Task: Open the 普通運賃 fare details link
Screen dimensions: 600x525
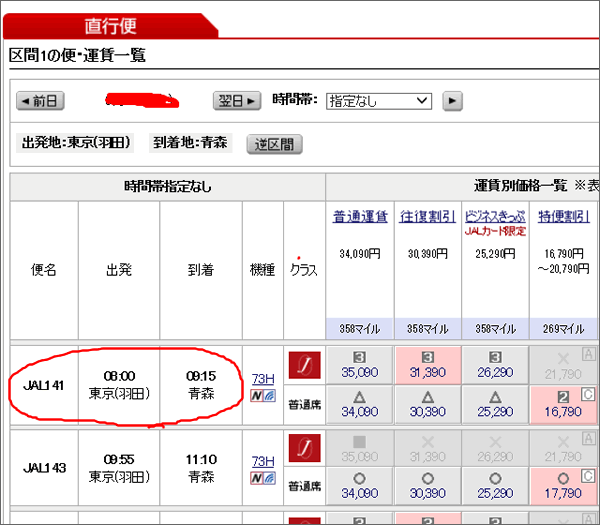Action: pyautogui.click(x=360, y=218)
